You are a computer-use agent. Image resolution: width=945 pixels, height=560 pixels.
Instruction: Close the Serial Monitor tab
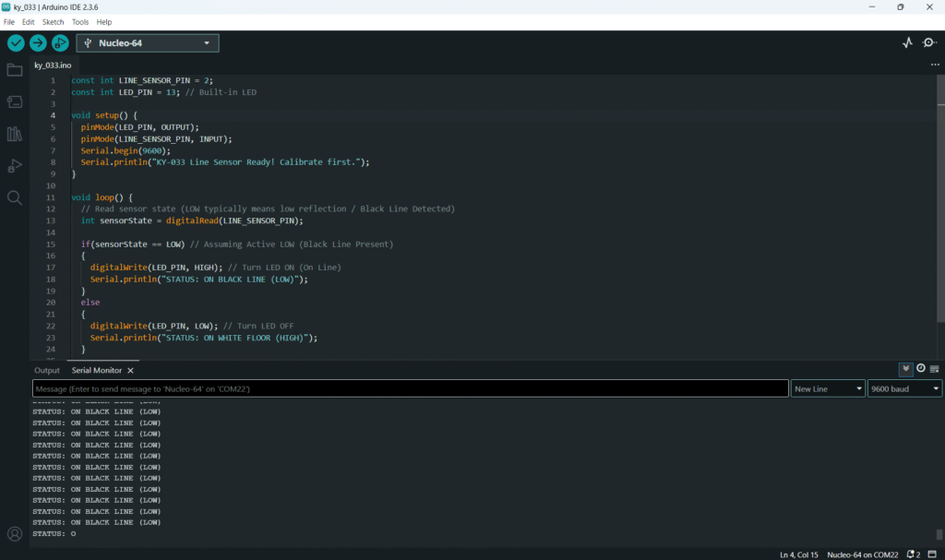pos(130,370)
